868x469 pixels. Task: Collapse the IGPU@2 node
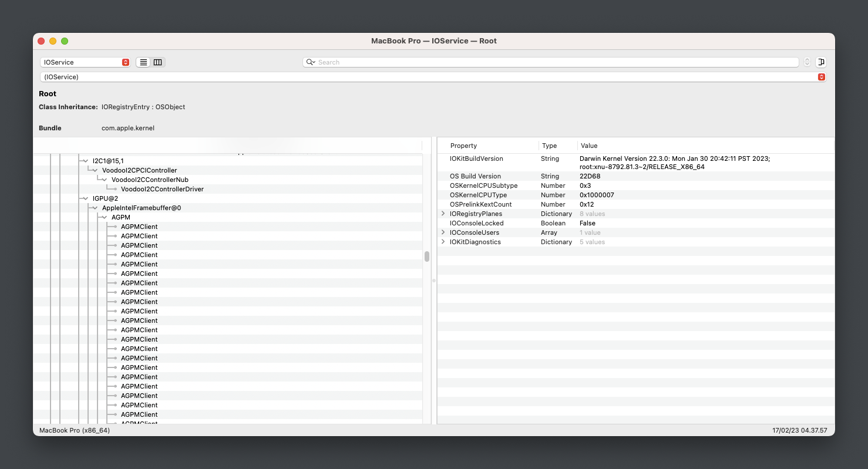pyautogui.click(x=86, y=198)
